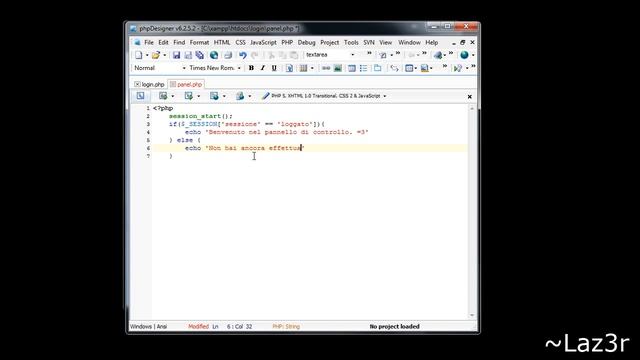Click 'PHP: String' in the status bar
640x360 pixels.
click(286, 327)
